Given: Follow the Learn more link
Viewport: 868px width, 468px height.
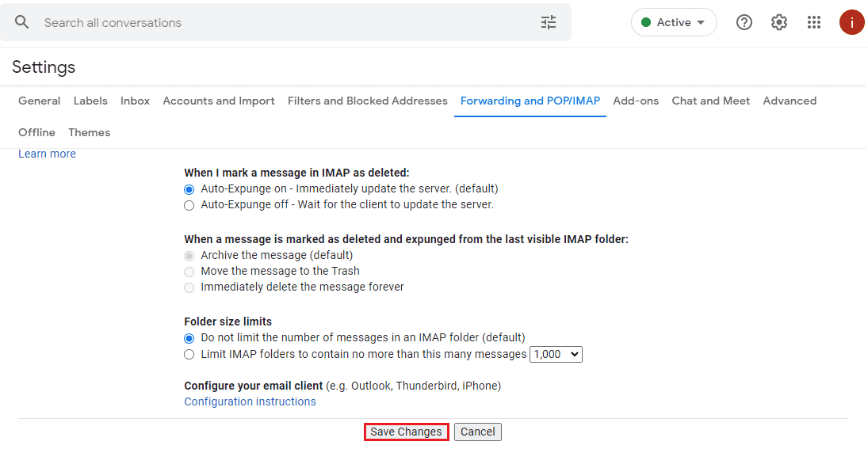Looking at the screenshot, I should [47, 154].
